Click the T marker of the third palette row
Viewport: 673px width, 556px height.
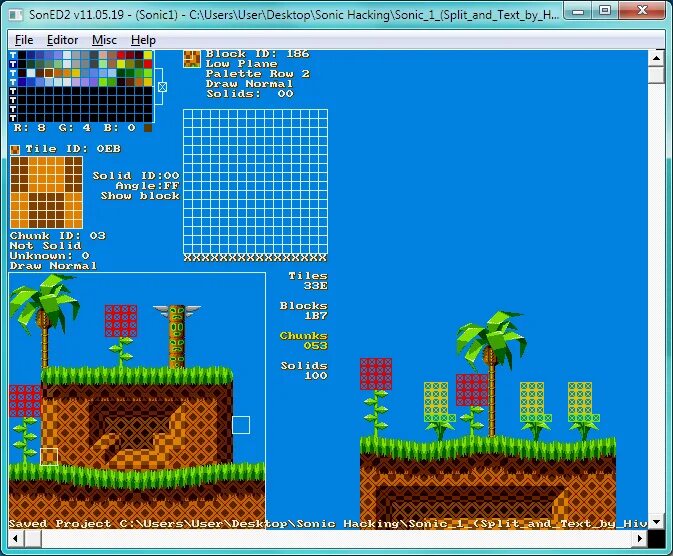13,73
